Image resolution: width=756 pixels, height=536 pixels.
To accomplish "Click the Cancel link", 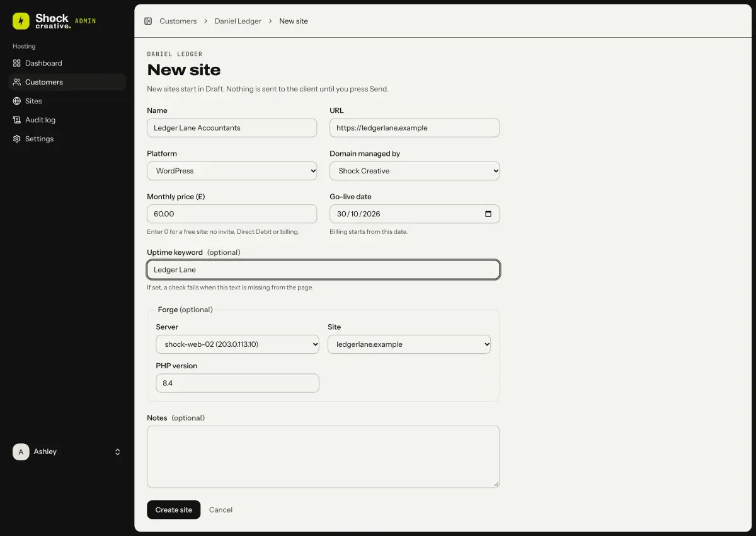I will coord(220,510).
